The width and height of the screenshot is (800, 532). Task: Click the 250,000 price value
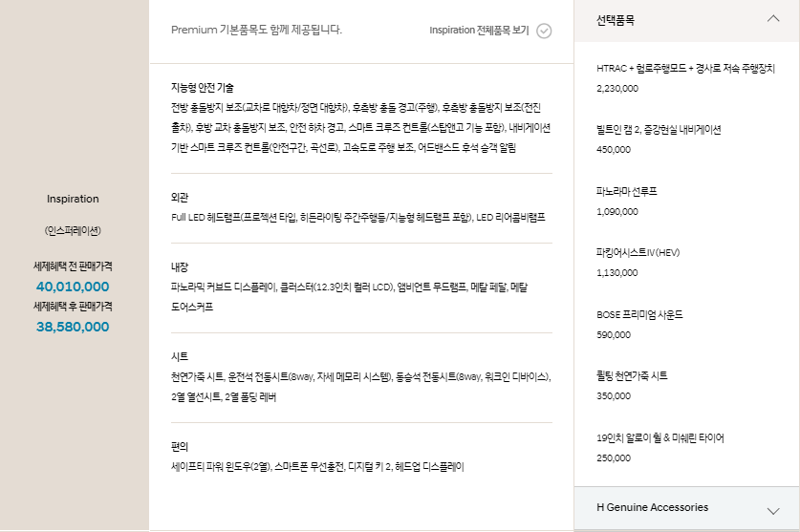click(x=614, y=458)
